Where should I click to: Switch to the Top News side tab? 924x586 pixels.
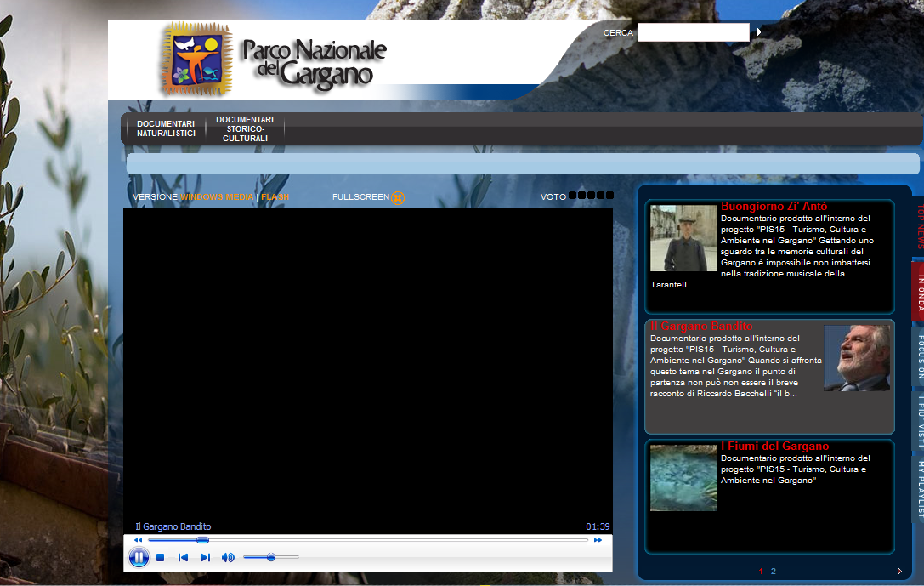919,226
